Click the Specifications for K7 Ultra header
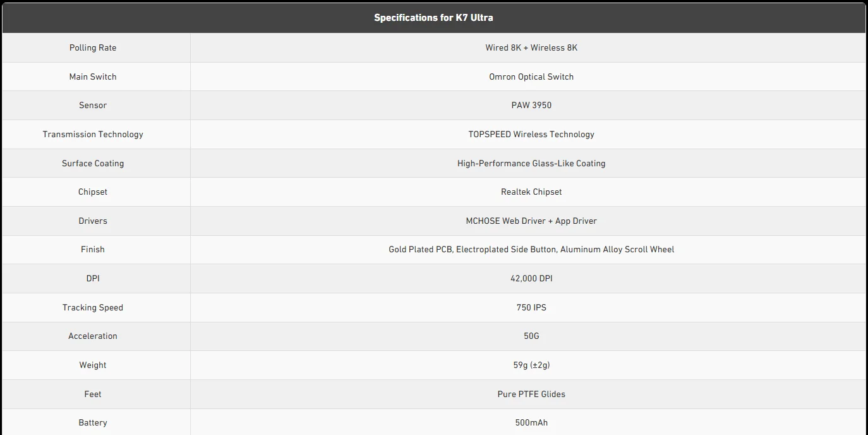The width and height of the screenshot is (868, 435). 433,18
